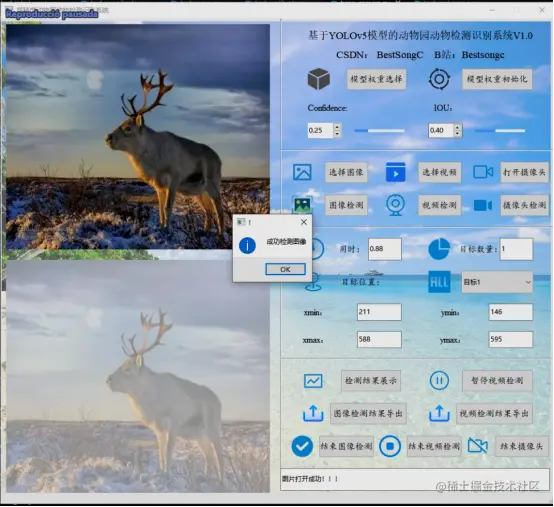Screen dimensions: 554x507
Task: Click the upload icon beside 图像检测结果导出
Action: tap(313, 413)
